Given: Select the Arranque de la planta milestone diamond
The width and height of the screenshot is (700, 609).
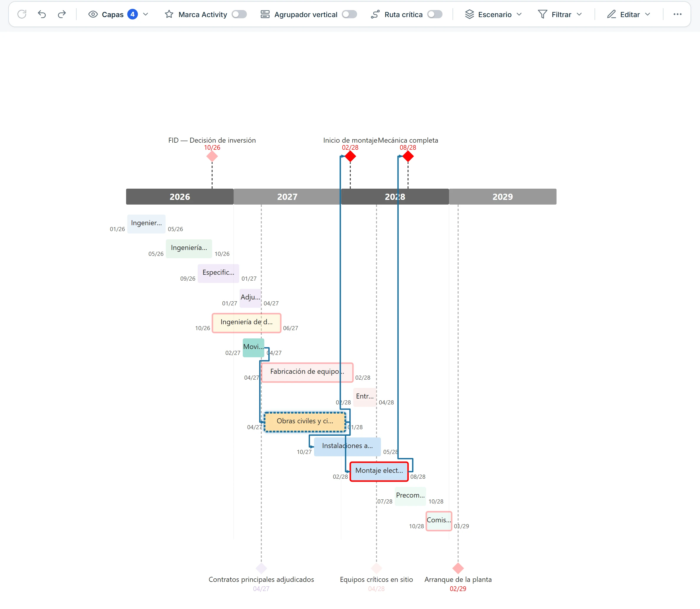Looking at the screenshot, I should click(458, 568).
